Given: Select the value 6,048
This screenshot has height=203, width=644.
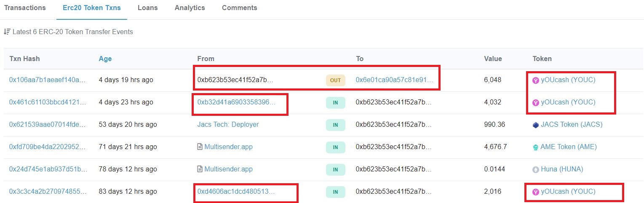Looking at the screenshot, I should point(492,80).
